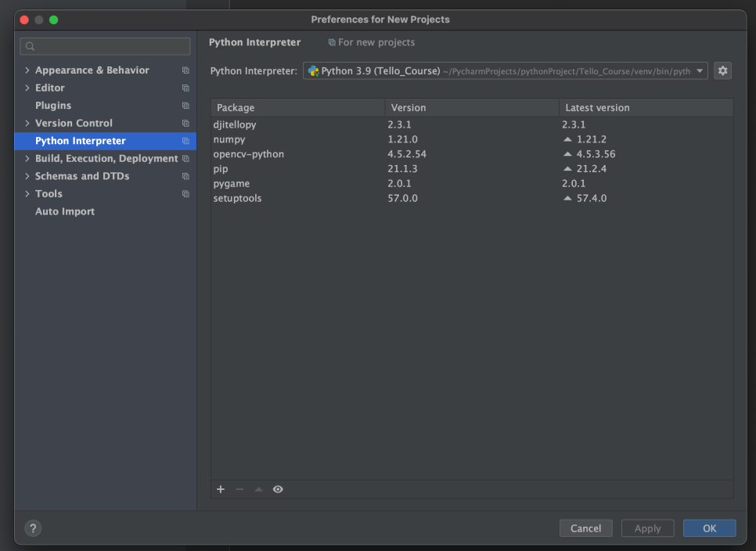This screenshot has height=551, width=756.
Task: Click the Latest version column header
Action: (646, 107)
